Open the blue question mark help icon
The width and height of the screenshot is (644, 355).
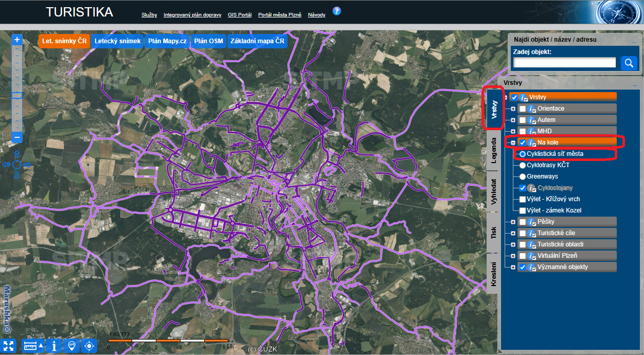[x=337, y=11]
